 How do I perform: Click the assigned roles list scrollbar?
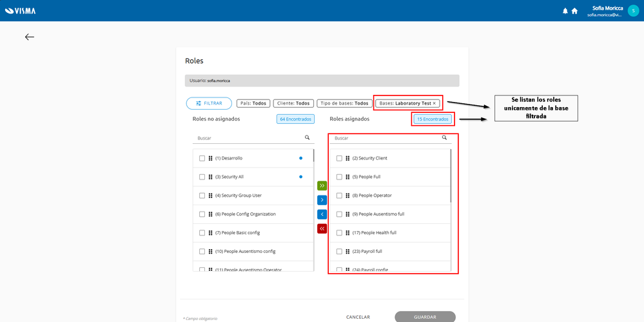pyautogui.click(x=451, y=176)
